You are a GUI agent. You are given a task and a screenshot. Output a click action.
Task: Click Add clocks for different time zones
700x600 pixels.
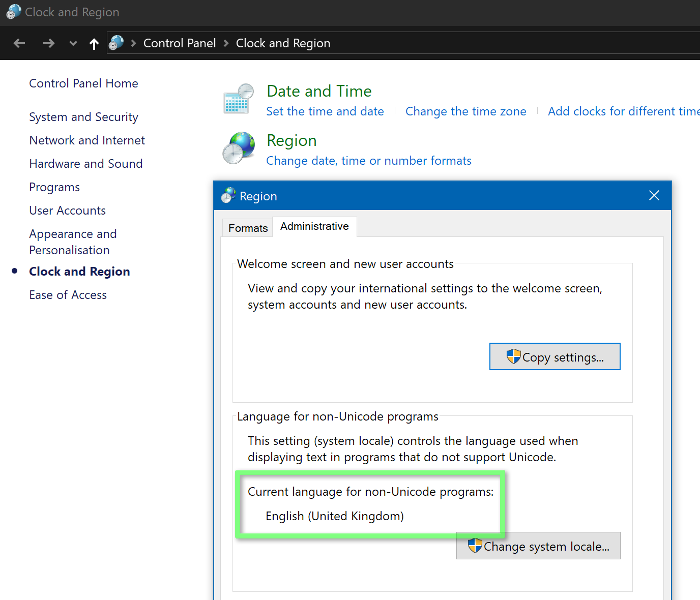click(624, 111)
